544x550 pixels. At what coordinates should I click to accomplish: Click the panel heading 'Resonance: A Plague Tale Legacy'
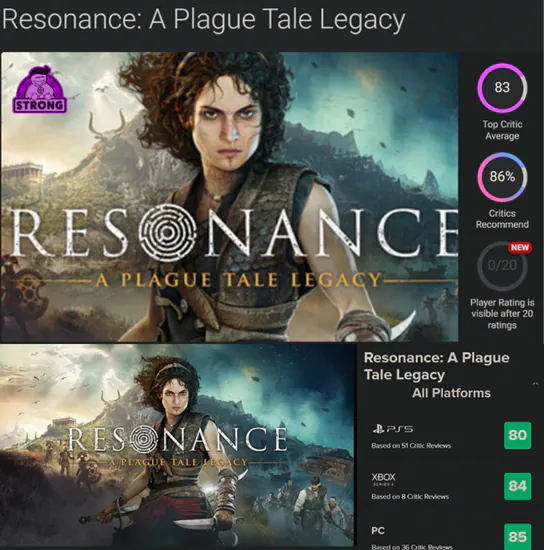click(436, 366)
